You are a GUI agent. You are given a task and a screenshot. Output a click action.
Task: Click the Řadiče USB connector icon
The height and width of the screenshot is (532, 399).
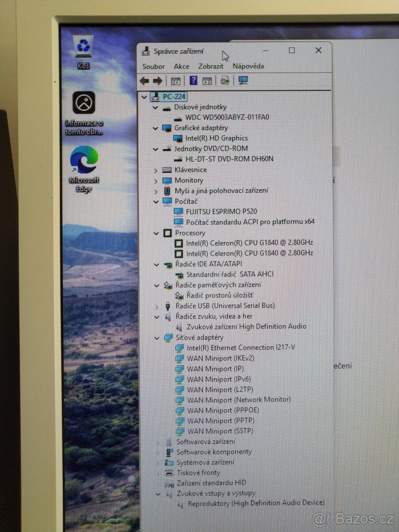tap(168, 306)
